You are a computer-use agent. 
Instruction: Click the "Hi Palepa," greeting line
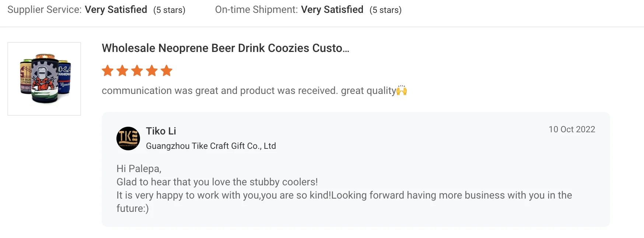click(x=139, y=169)
